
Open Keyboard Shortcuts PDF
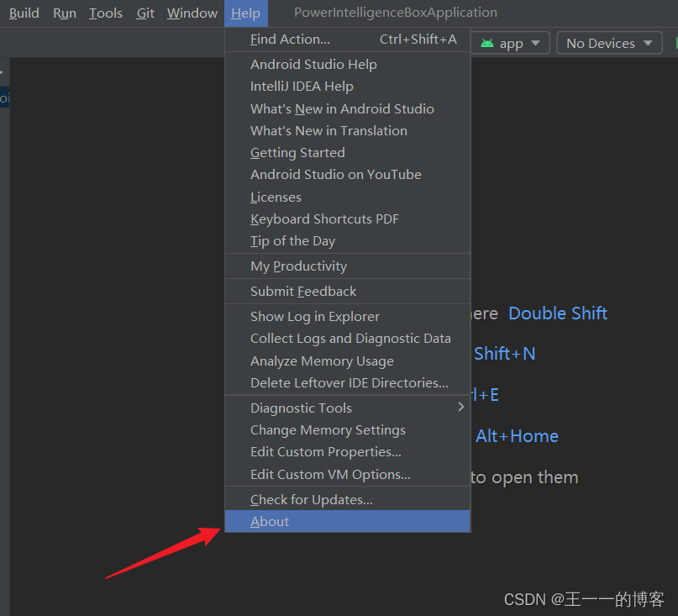[347, 218]
